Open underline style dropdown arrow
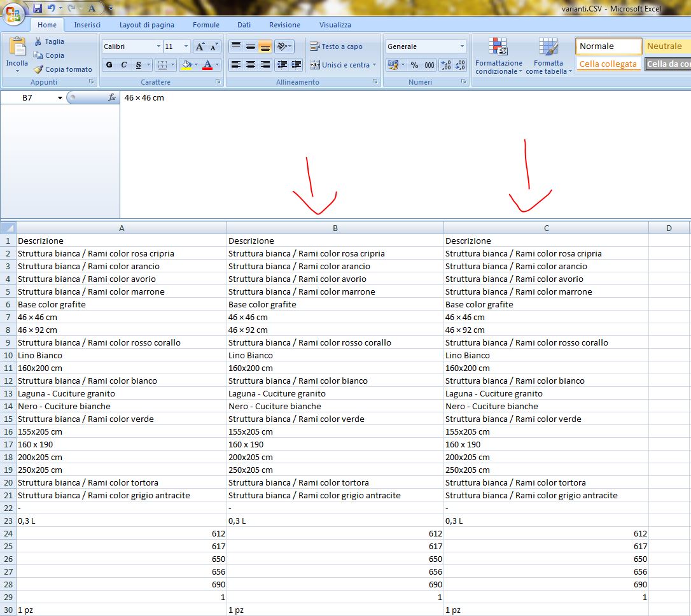691x616 pixels. (148, 65)
